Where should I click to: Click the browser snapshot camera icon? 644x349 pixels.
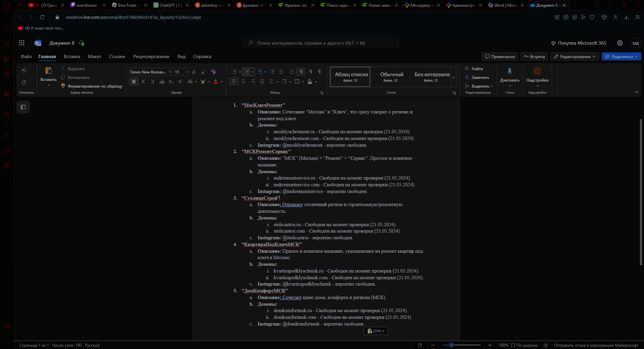(566, 17)
